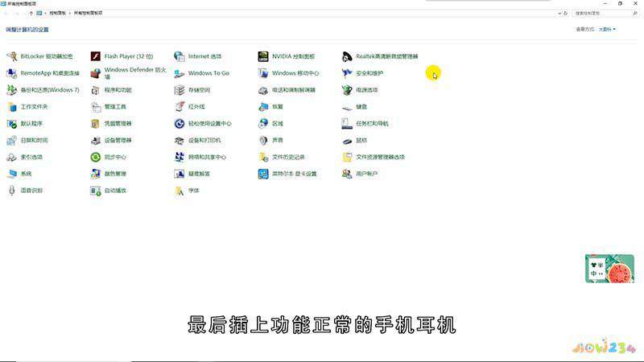Image resolution: width=644 pixels, height=362 pixels.
Task: Open Realtek HD Audio Manager (Realtek高清晰音频管理器)
Action: (x=380, y=56)
